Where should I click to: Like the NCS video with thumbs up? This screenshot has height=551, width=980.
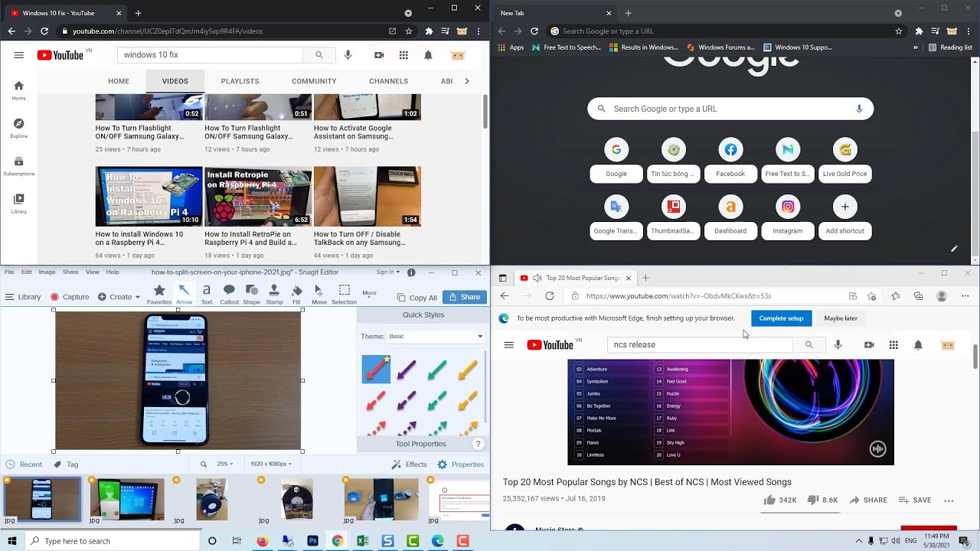(769, 500)
